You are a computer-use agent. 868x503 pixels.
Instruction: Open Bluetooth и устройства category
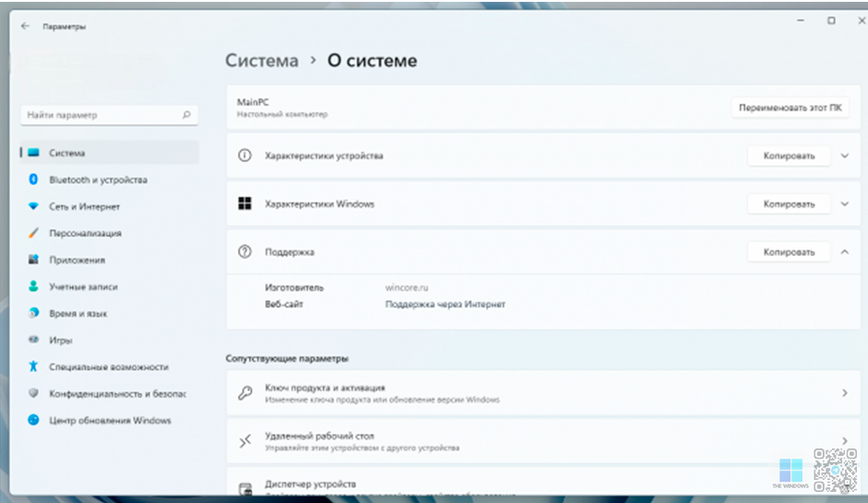coord(110,179)
